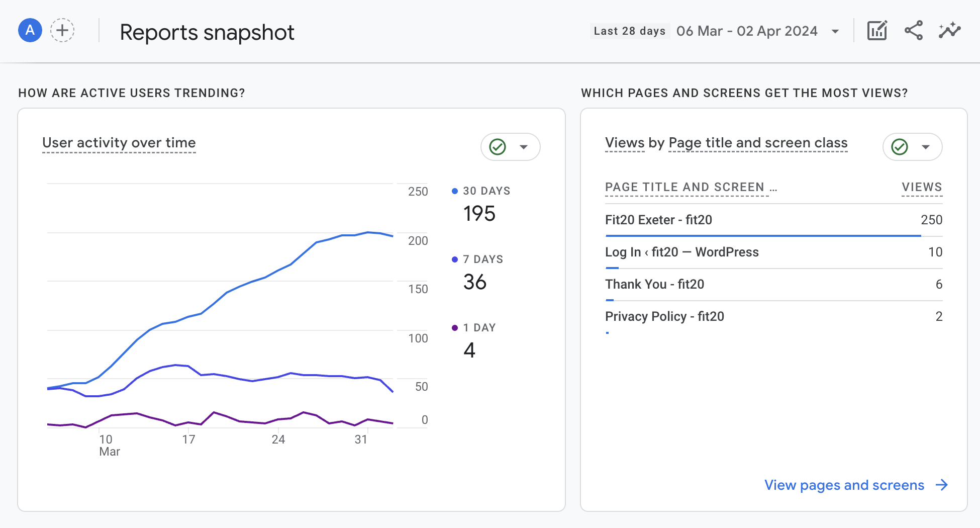Screen dimensions: 980x528
Task: Click the User activity over time title
Action: (x=119, y=143)
